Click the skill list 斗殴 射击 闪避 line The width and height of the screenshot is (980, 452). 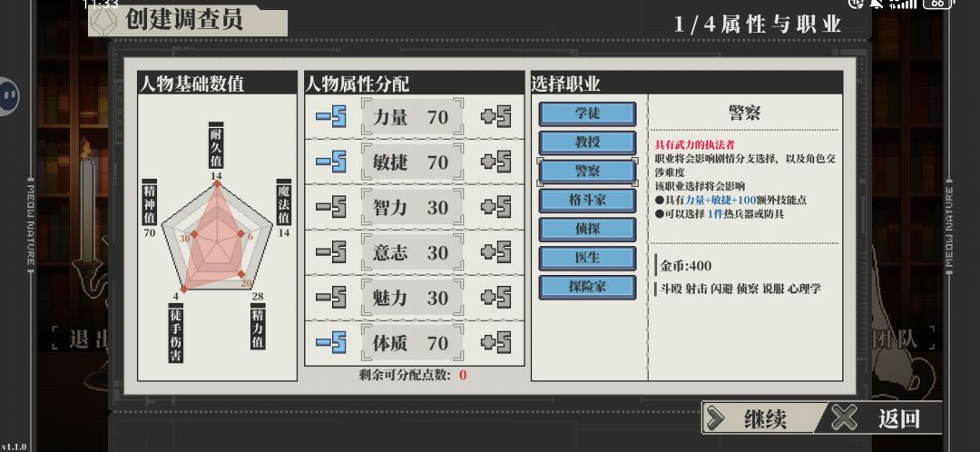(740, 289)
